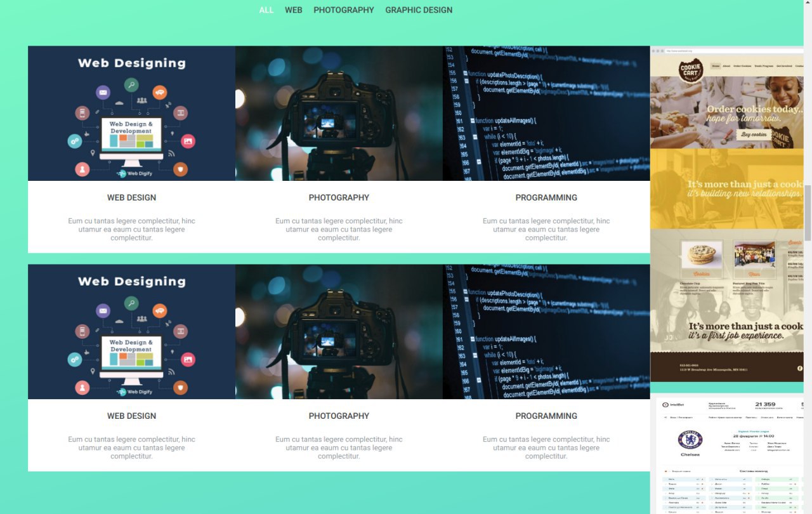
Task: Click the description under bottom-row PHOTOGRAPHY title
Action: point(339,447)
